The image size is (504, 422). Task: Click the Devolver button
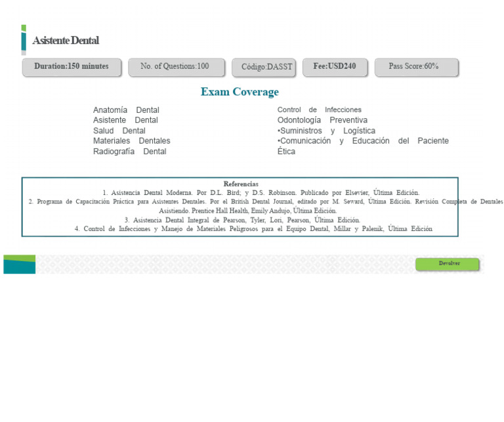coord(447,264)
